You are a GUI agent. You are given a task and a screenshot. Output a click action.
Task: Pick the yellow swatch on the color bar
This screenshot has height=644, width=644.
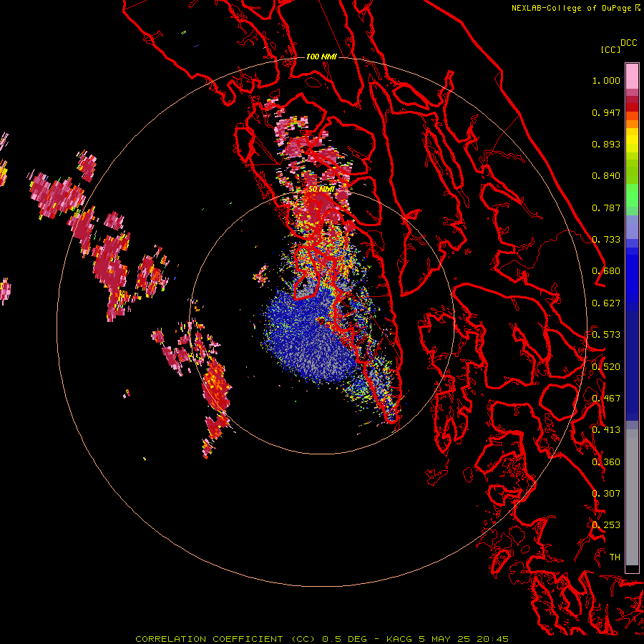pos(632,140)
